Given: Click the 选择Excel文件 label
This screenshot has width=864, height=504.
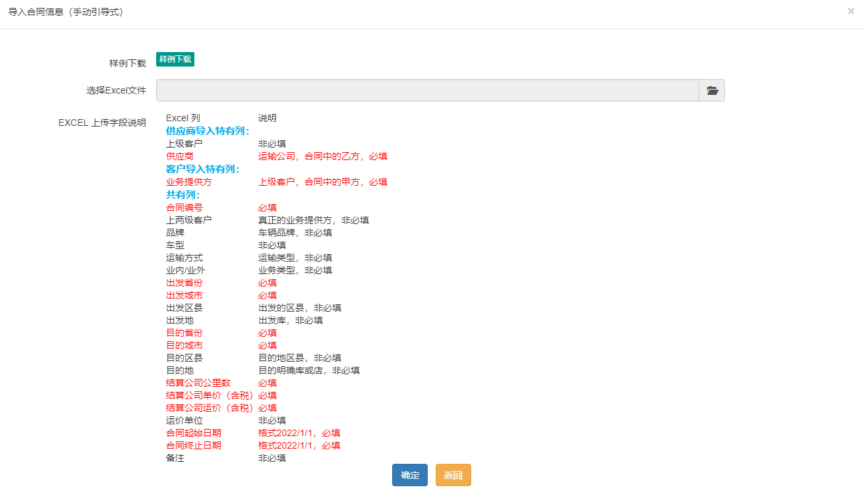Looking at the screenshot, I should [116, 91].
